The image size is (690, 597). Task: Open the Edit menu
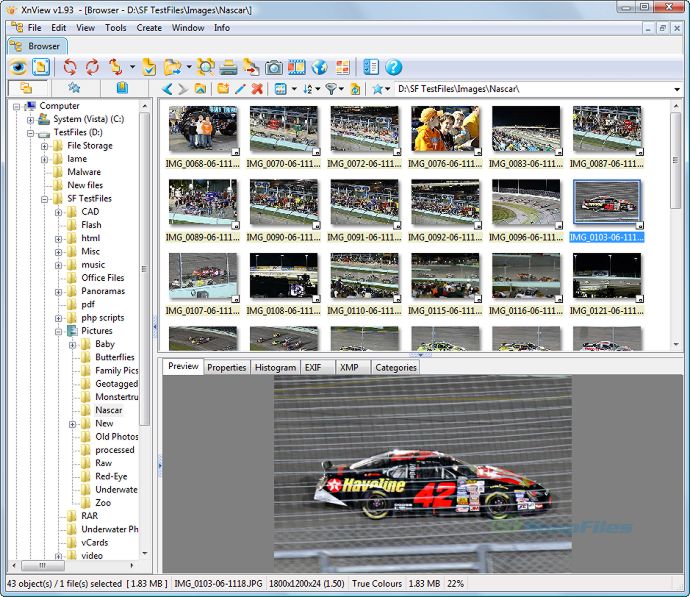(x=59, y=28)
